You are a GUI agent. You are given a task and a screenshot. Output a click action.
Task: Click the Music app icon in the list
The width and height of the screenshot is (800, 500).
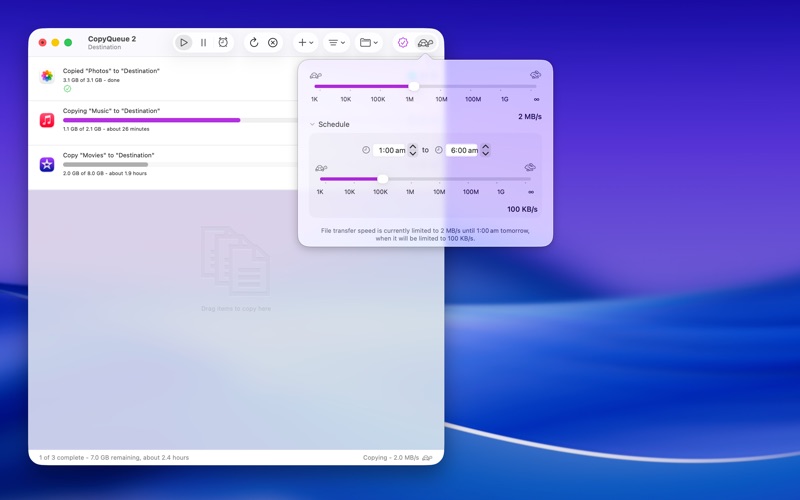47,120
